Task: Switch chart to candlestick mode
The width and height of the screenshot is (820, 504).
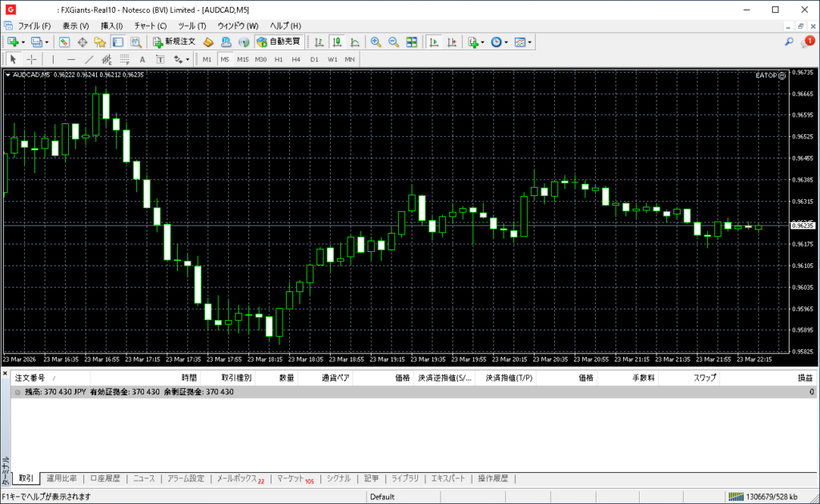Action: [x=336, y=42]
